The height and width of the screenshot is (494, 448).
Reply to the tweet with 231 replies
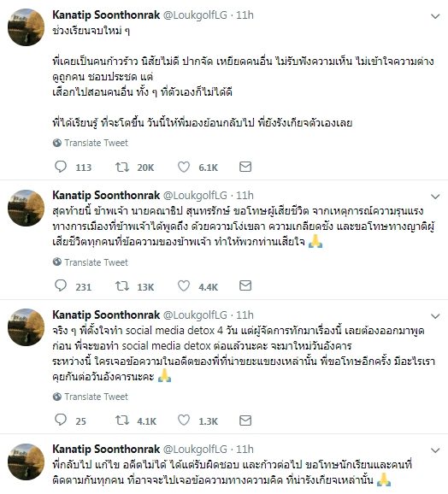61,285
